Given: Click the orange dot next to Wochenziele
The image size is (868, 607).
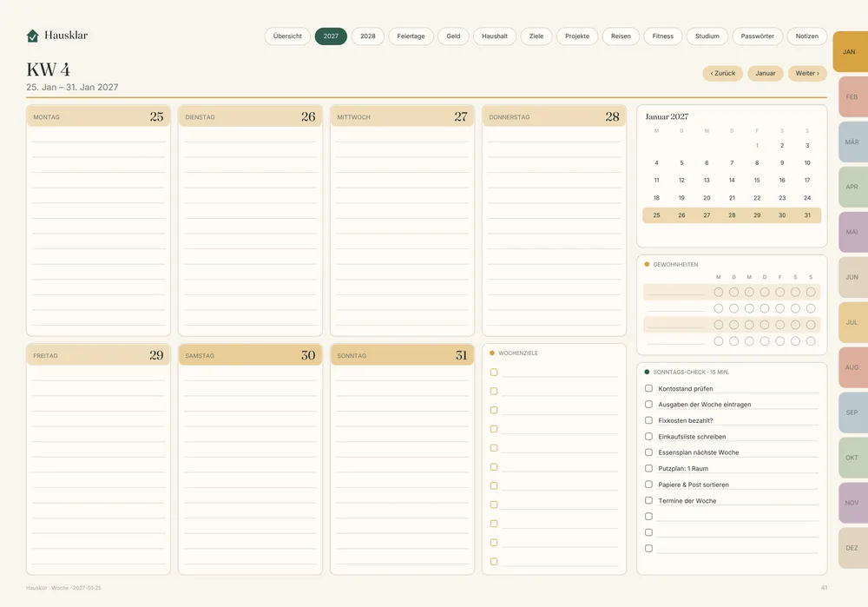Looking at the screenshot, I should tap(492, 353).
